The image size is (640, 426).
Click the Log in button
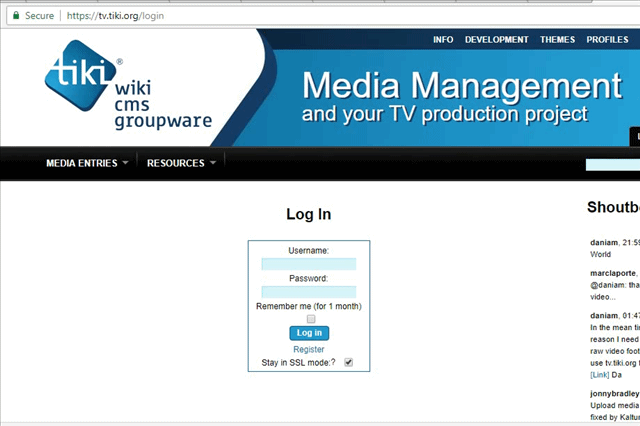point(309,333)
